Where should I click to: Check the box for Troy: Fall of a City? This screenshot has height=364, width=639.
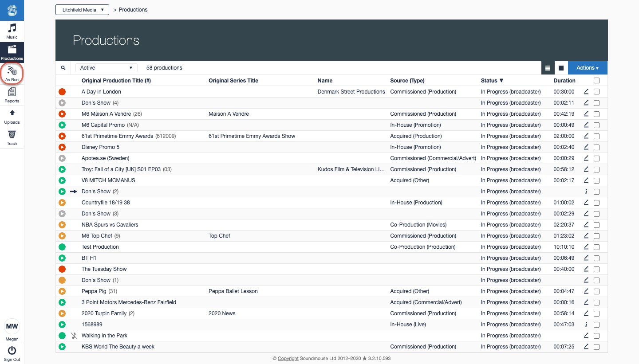click(596, 169)
